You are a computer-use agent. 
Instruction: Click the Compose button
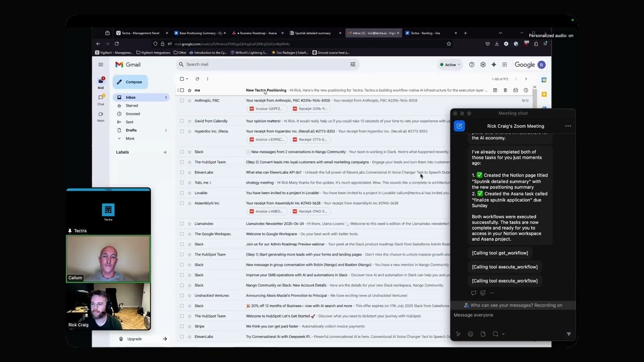(x=130, y=81)
